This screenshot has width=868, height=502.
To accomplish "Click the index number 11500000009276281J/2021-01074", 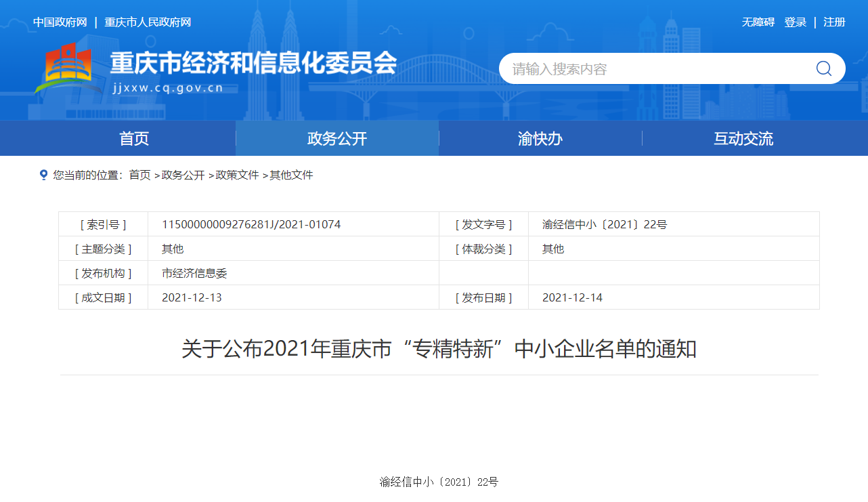I will 251,224.
